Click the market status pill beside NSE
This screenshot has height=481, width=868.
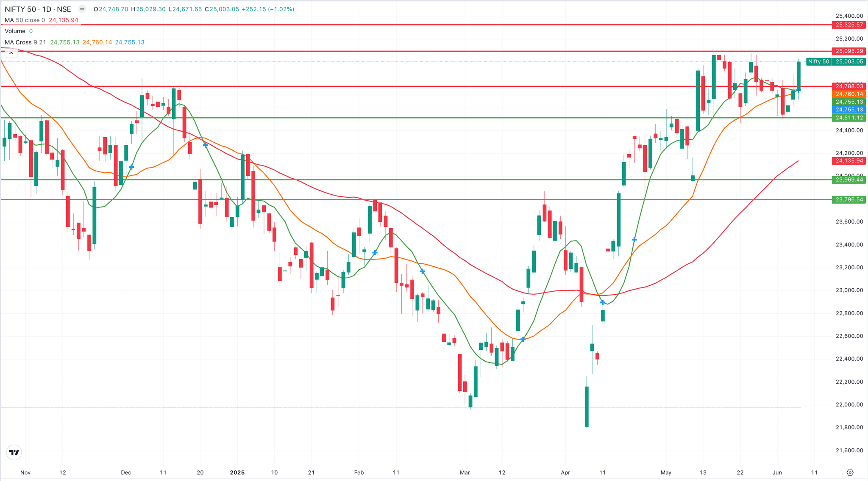pos(82,9)
